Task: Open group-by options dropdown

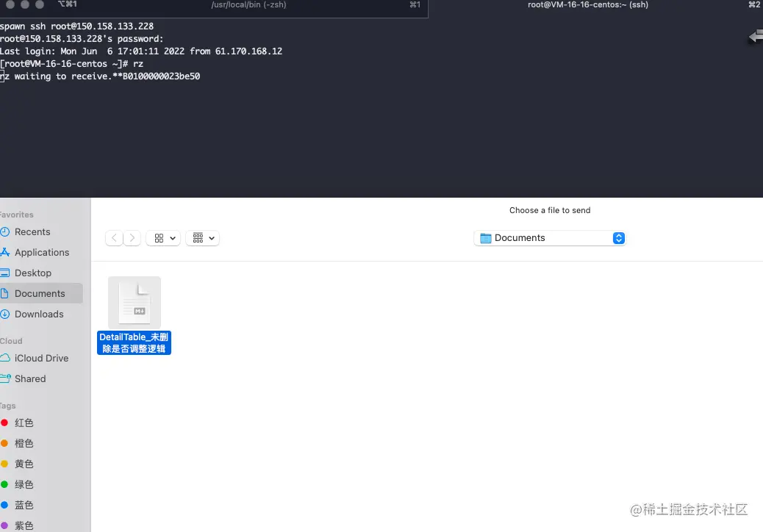Action: click(x=203, y=238)
